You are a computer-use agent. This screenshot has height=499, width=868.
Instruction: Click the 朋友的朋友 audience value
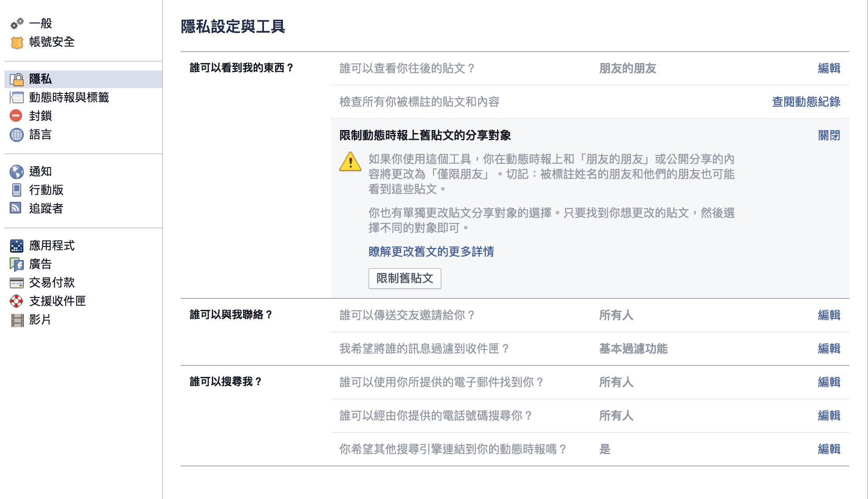[628, 68]
